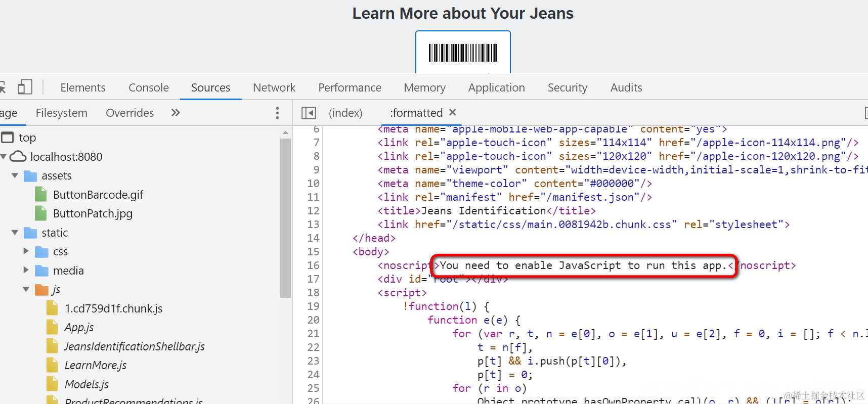Screen dimensions: 868x404
Task: Click the static folder icon
Action: click(x=30, y=233)
